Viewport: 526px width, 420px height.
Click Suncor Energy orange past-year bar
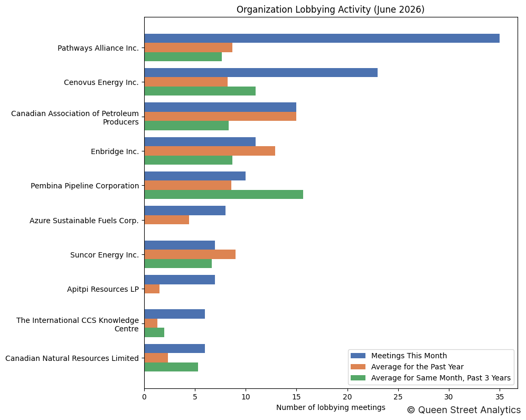click(190, 254)
